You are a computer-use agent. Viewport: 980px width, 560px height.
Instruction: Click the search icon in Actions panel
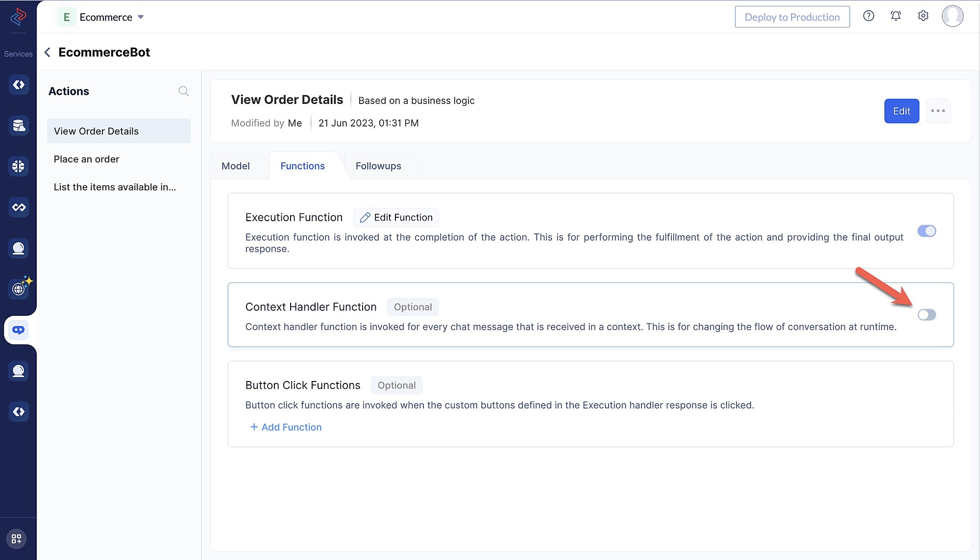(183, 91)
